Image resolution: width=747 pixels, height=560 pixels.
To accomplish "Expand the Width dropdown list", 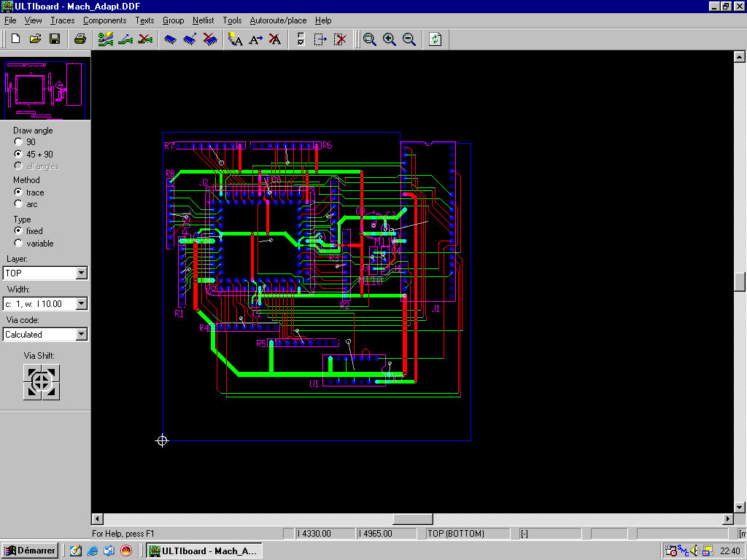I will [81, 303].
